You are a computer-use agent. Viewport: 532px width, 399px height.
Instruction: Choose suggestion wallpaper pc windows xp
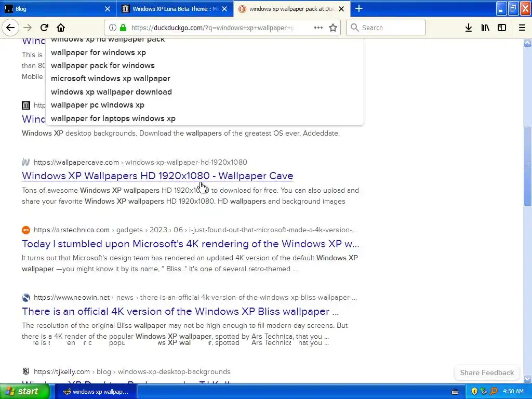click(x=98, y=105)
